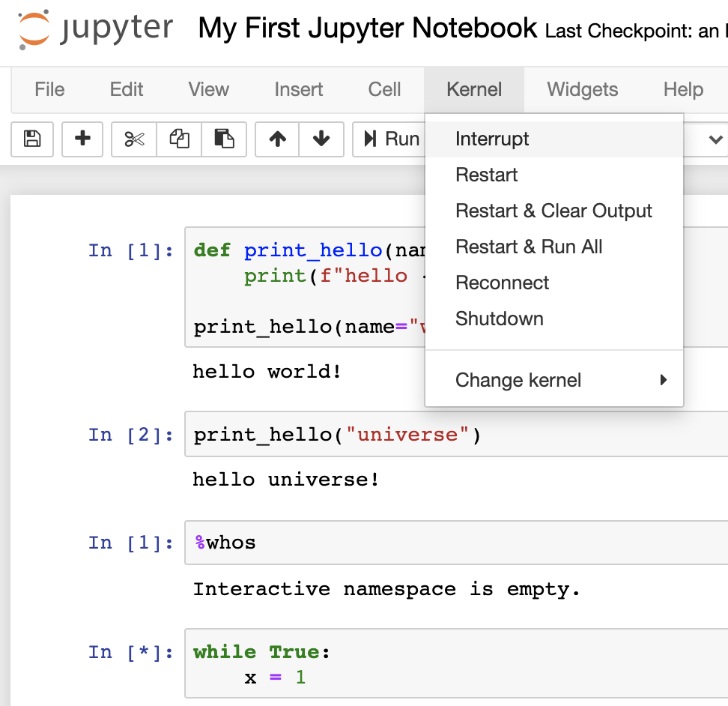Open the Cell menu
The width and height of the screenshot is (728, 706).
384,89
